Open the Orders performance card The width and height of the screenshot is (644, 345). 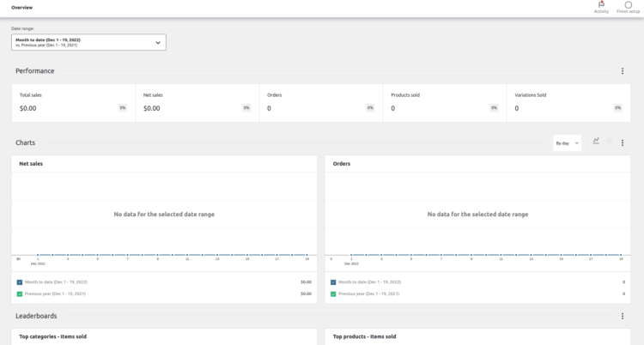321,103
